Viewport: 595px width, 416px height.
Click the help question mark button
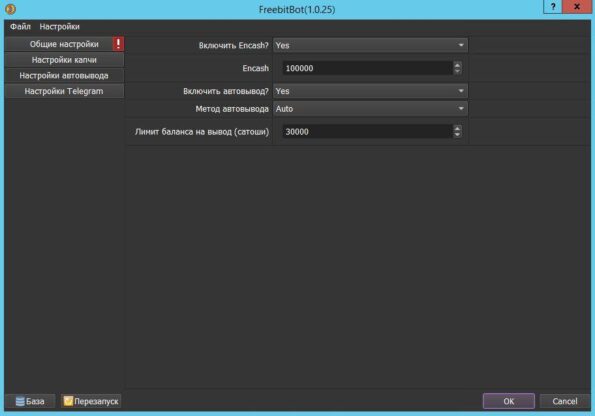coord(552,7)
